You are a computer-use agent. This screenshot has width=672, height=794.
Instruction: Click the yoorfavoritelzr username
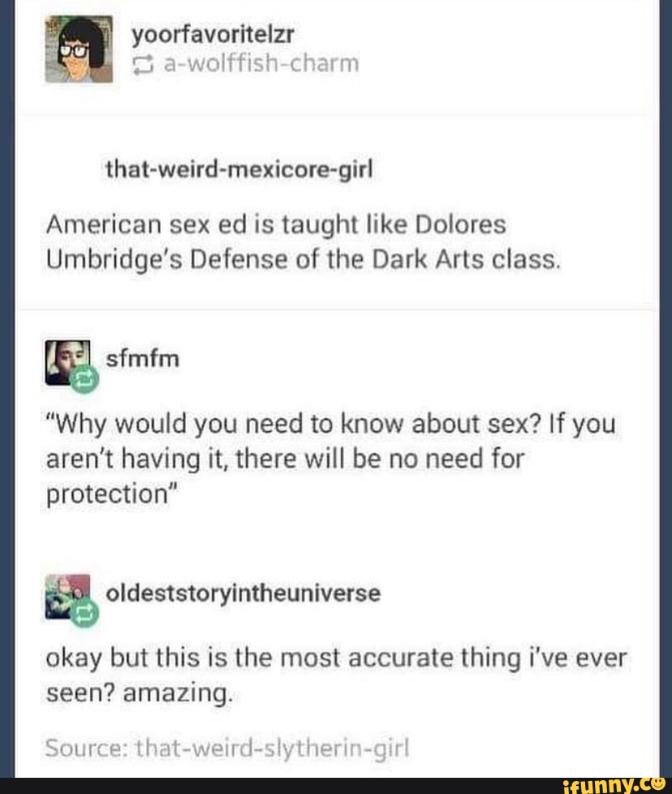pyautogui.click(x=213, y=34)
